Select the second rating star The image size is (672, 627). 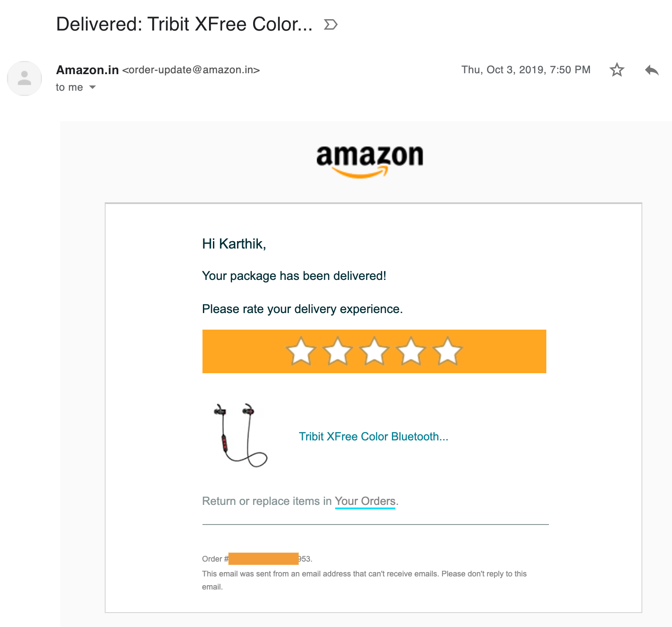[x=337, y=351]
